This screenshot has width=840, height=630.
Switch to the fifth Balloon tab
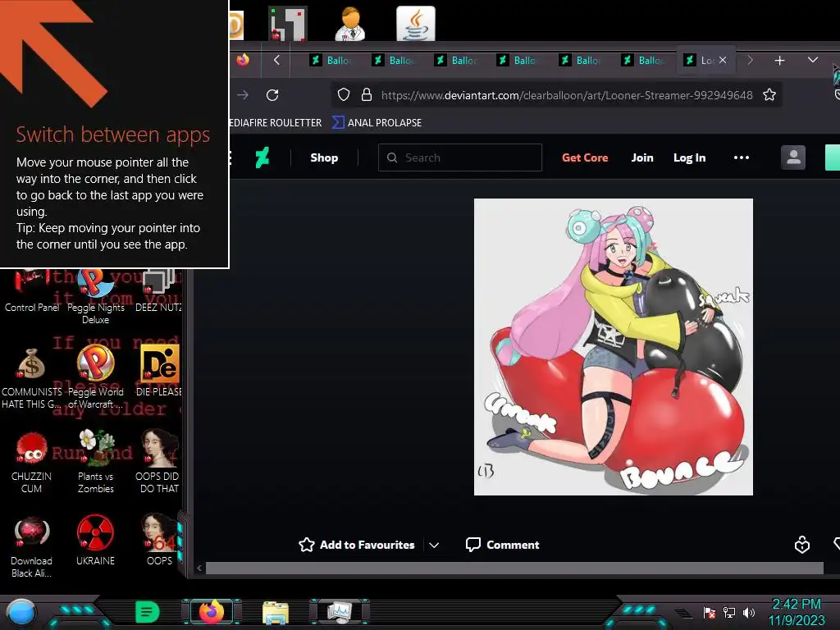pos(580,61)
